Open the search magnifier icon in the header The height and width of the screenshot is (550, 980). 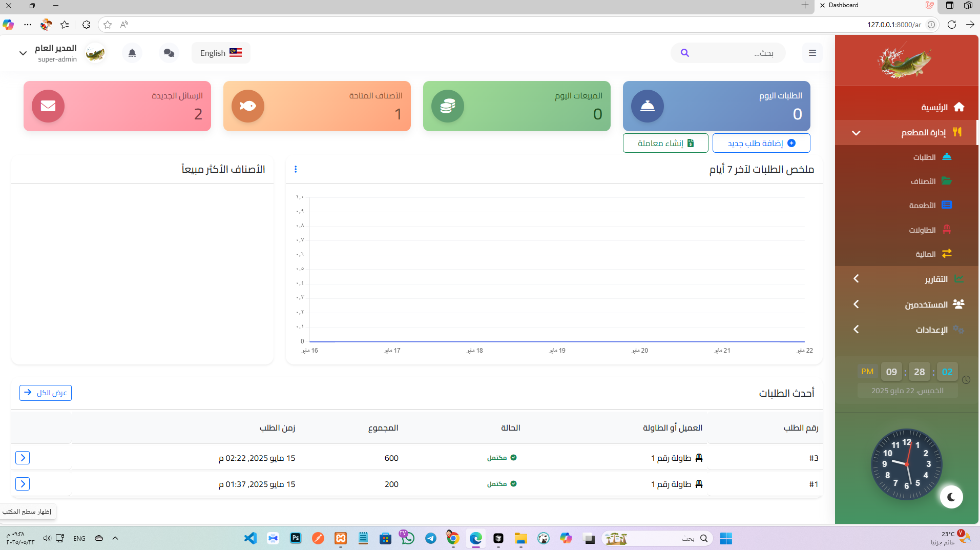pyautogui.click(x=685, y=52)
